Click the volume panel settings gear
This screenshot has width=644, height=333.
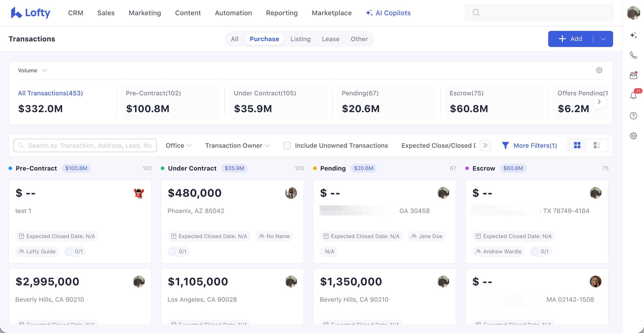pos(599,70)
